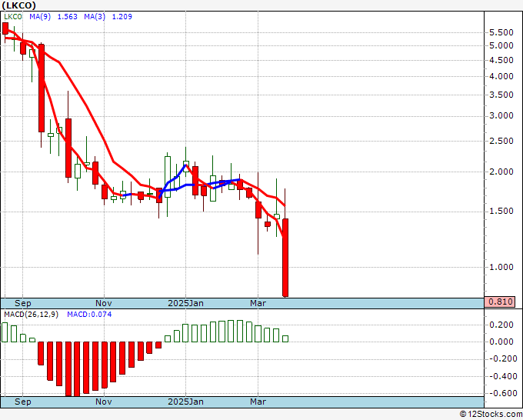Click the last price label 0.810
The height and width of the screenshot is (420, 523).
click(501, 302)
